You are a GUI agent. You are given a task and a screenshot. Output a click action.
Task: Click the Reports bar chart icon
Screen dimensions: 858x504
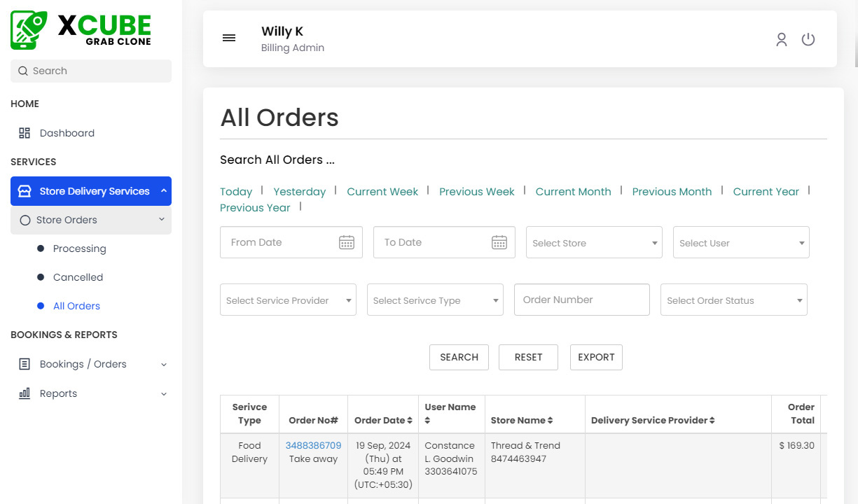click(25, 393)
